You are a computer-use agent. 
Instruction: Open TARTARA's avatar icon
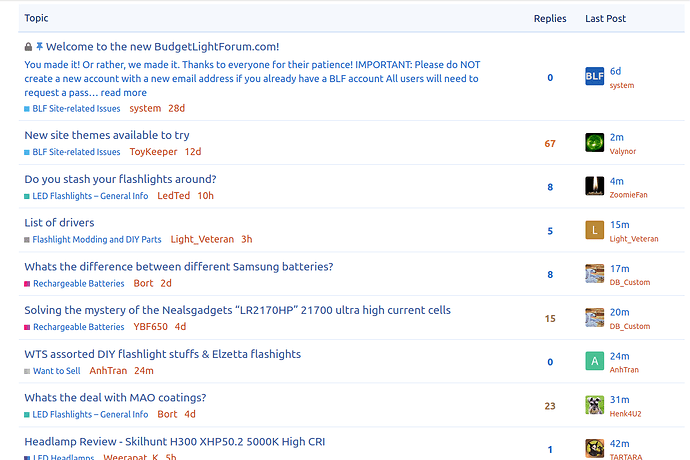pos(595,449)
